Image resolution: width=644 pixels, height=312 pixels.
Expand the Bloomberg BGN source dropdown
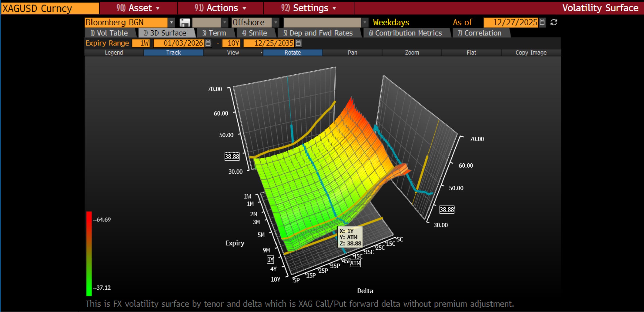[171, 22]
